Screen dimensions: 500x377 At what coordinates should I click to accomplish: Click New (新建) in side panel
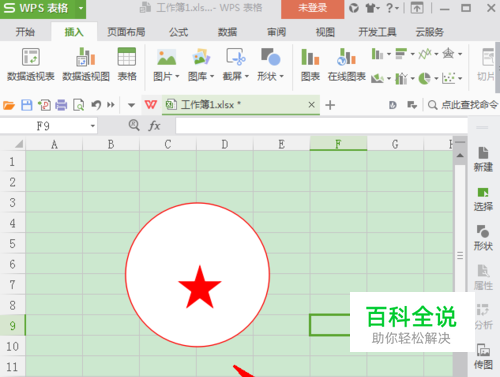[483, 159]
